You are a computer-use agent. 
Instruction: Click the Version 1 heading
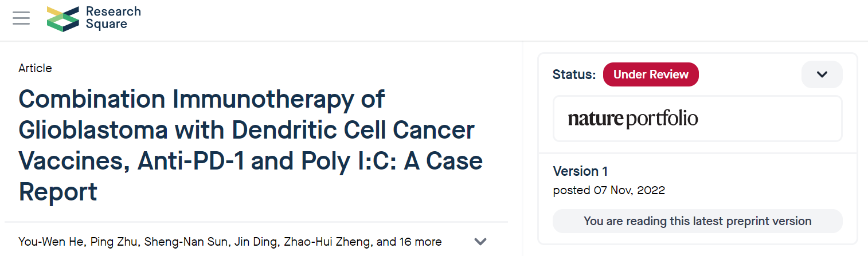pyautogui.click(x=580, y=171)
